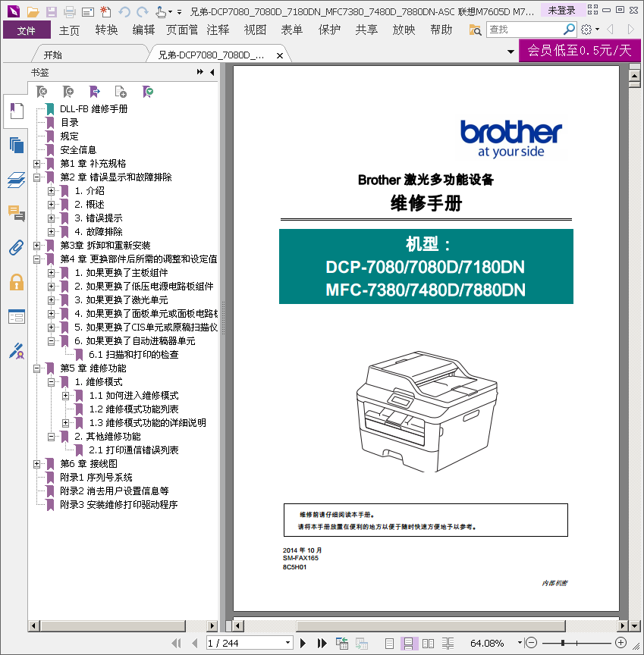Enable single page view mode

pyautogui.click(x=389, y=644)
